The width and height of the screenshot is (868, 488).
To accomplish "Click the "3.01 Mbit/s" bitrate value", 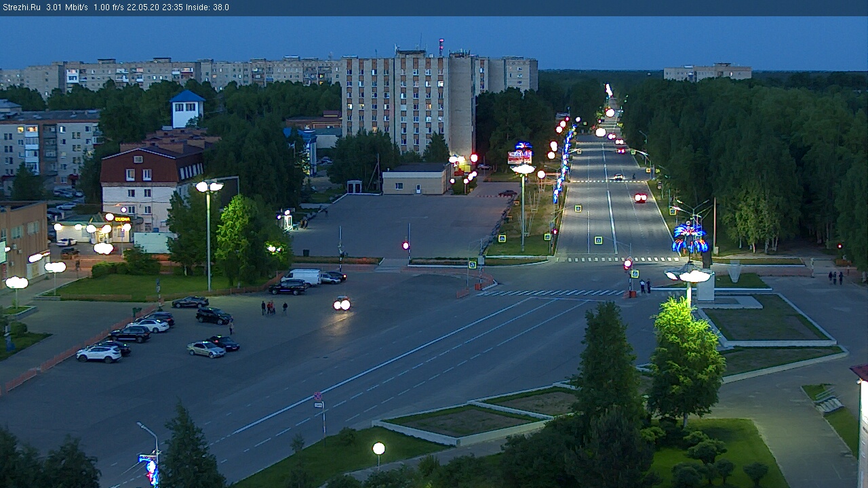I will click(67, 7).
